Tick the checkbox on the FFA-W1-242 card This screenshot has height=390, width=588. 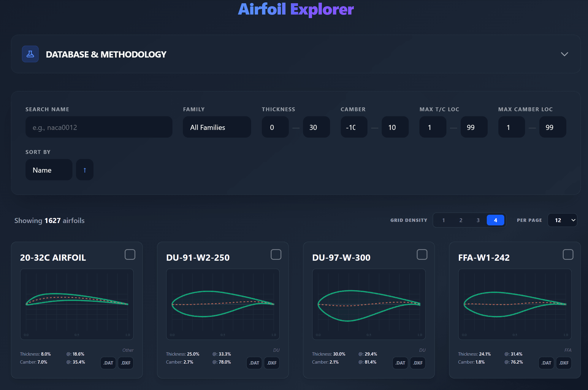[568, 254]
